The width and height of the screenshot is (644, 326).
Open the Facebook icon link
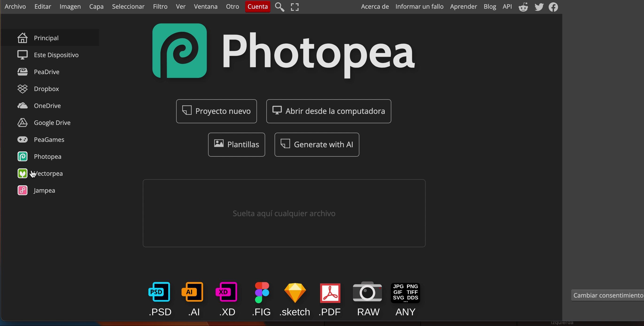tap(553, 7)
